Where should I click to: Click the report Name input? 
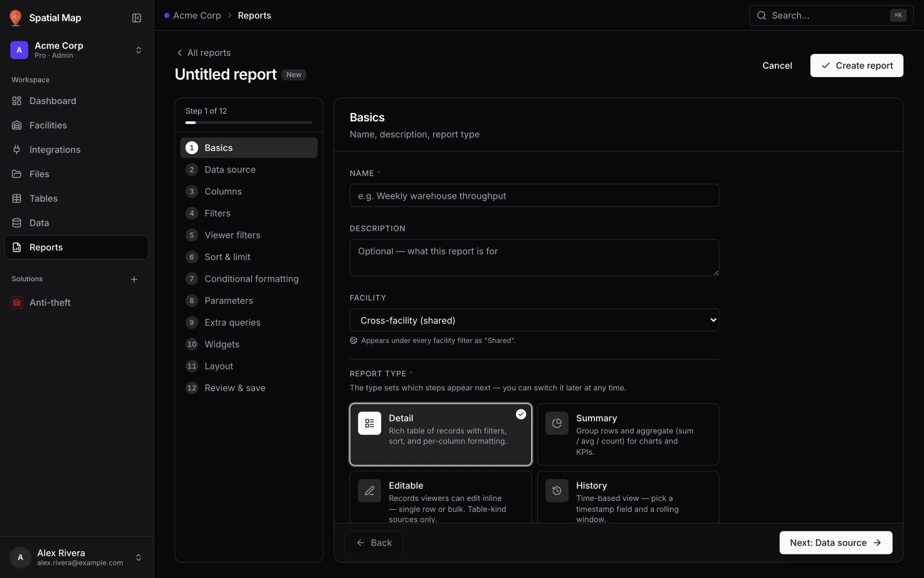tap(534, 196)
